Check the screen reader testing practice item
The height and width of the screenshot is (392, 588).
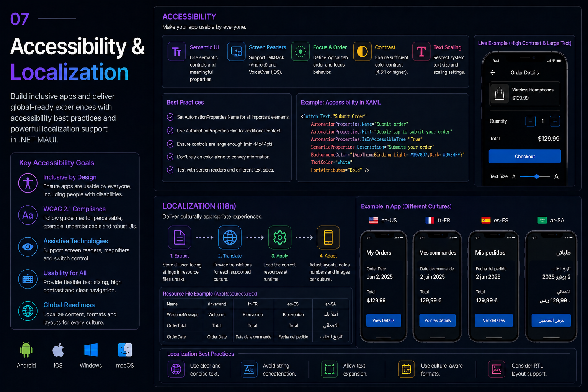click(170, 170)
